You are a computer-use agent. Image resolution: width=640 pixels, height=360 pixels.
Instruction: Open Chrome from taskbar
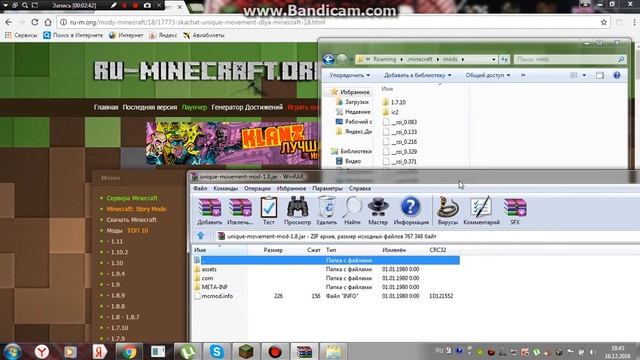129,351
